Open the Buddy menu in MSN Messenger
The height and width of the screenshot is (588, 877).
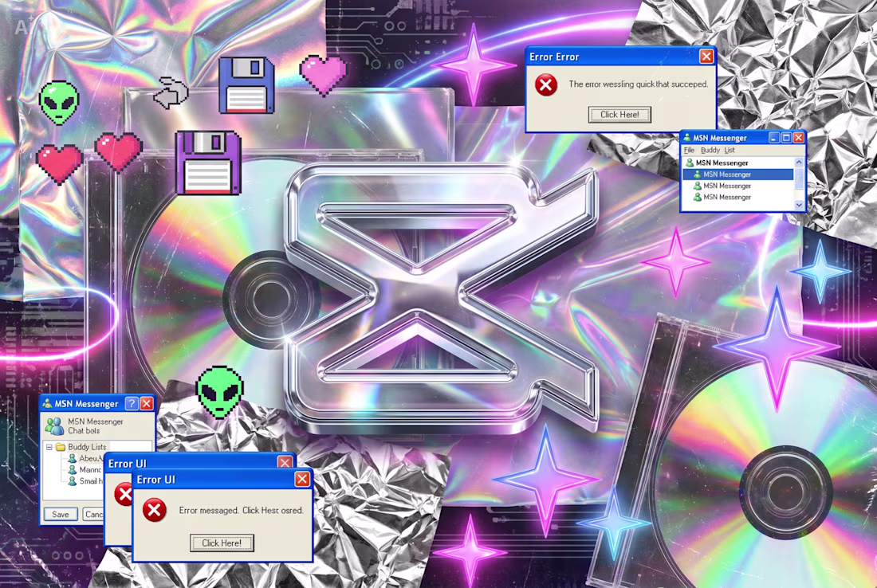(x=710, y=151)
